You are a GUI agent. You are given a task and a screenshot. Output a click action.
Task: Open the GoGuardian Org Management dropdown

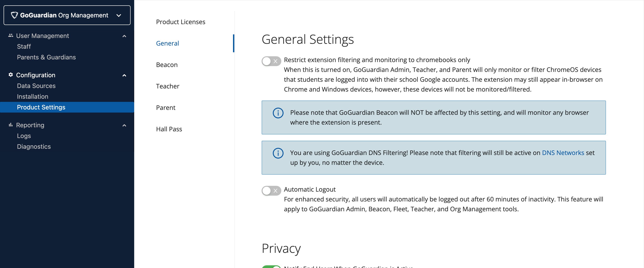click(x=67, y=15)
